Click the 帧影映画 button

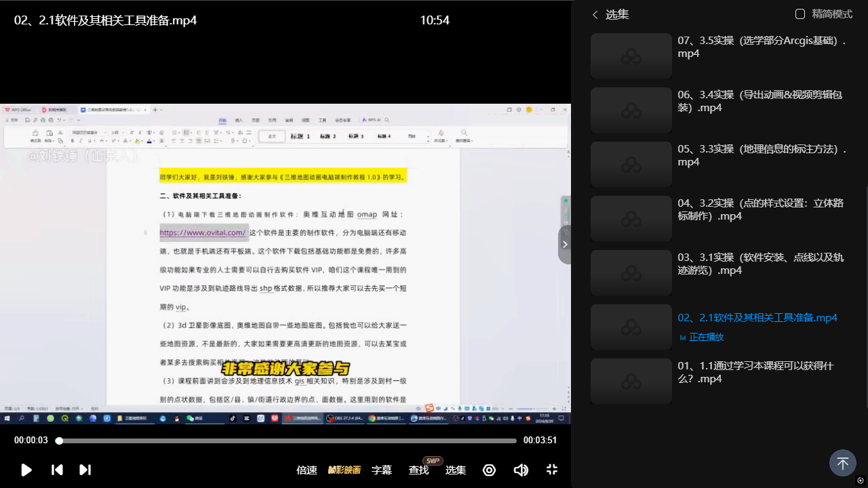pyautogui.click(x=344, y=470)
